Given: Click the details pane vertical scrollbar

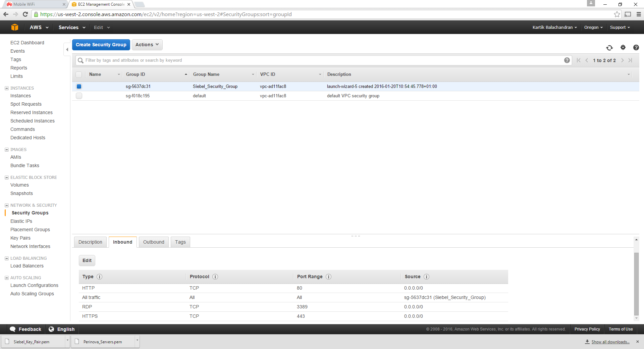Looking at the screenshot, I should tap(636, 284).
